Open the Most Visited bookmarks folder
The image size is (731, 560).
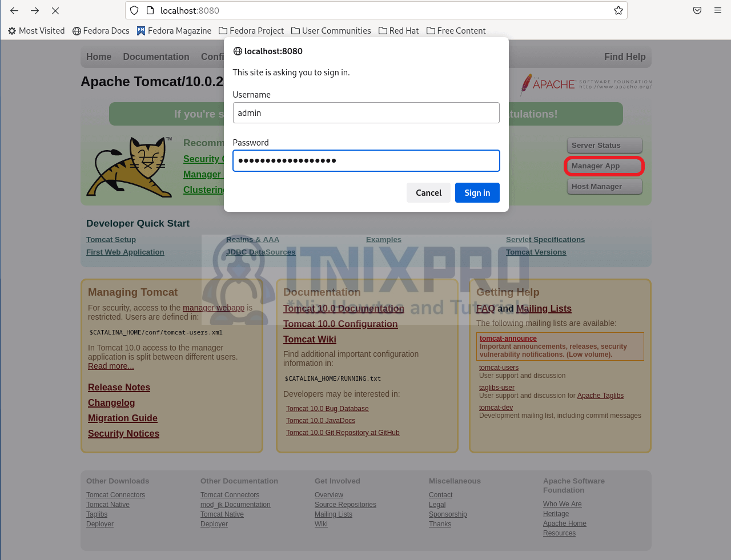37,31
